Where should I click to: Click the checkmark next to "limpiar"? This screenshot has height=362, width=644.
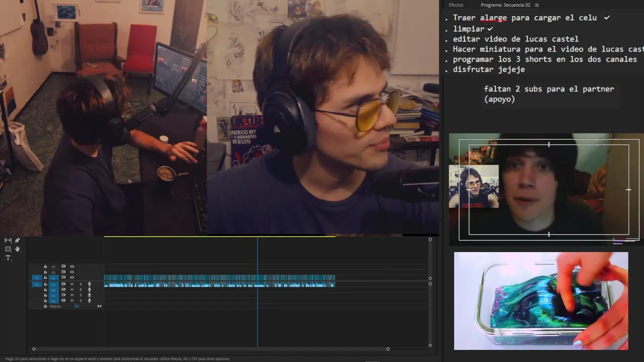click(490, 29)
